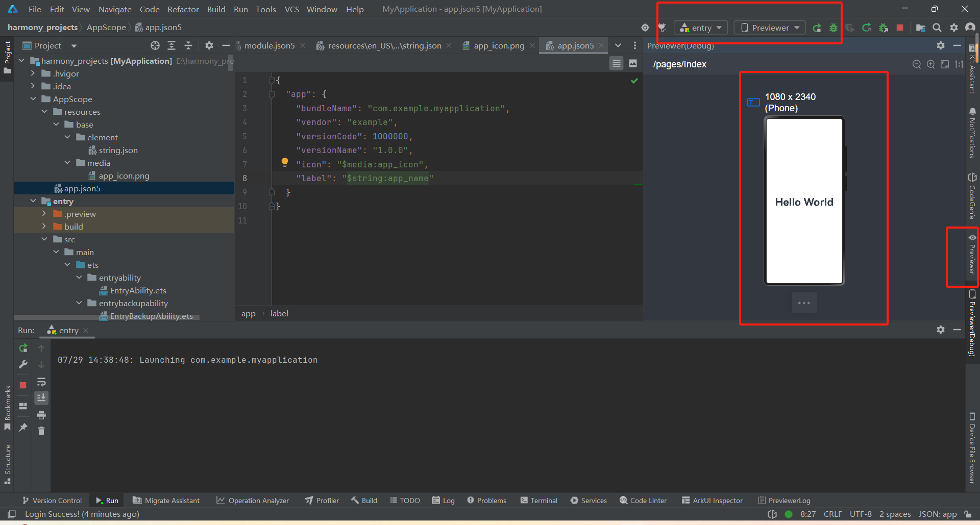
Task: Click the restore layout icon in Run panel
Action: click(23, 406)
